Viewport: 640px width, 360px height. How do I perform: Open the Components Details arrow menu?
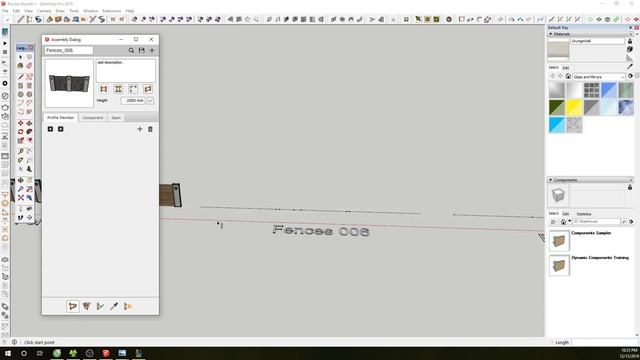[631, 222]
